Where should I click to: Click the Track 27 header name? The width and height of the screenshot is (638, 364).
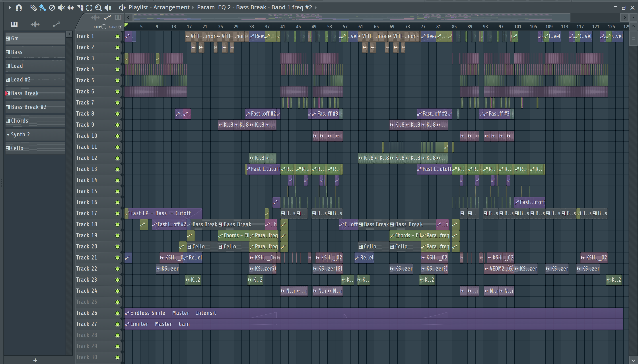tap(87, 324)
